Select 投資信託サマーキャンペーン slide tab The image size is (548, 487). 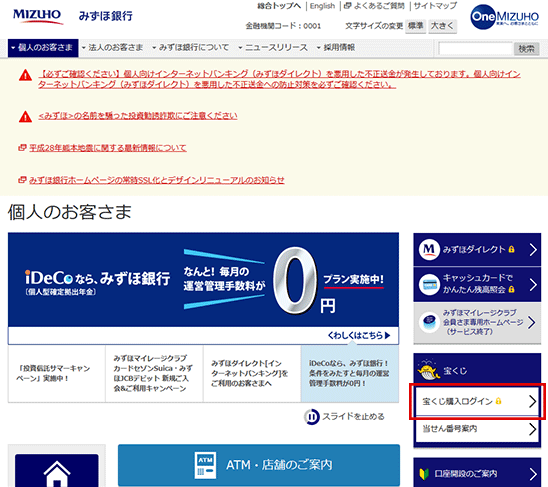(x=57, y=373)
